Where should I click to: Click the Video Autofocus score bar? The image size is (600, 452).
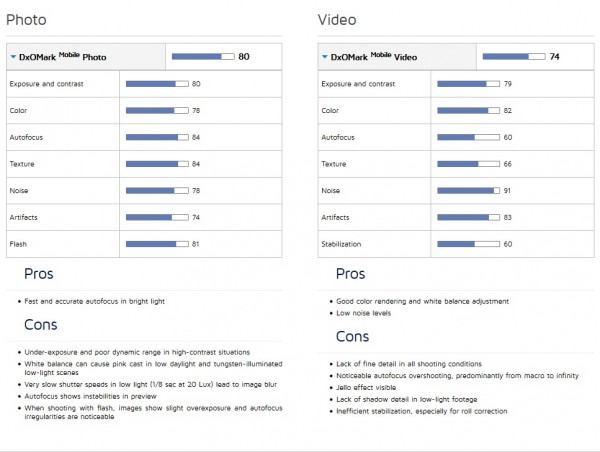468,137
